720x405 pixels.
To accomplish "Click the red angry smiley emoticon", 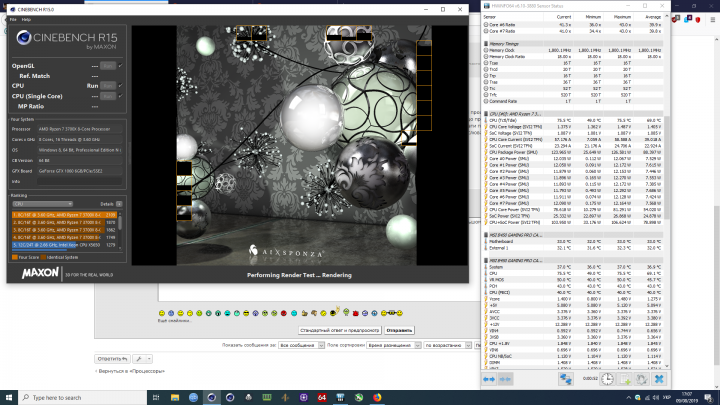I will click(284, 313).
